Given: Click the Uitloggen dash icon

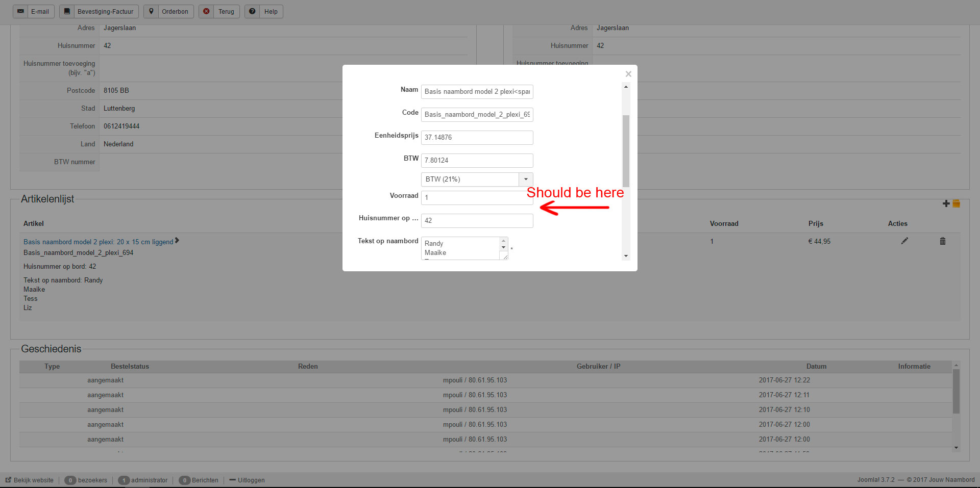Looking at the screenshot, I should coord(232,480).
